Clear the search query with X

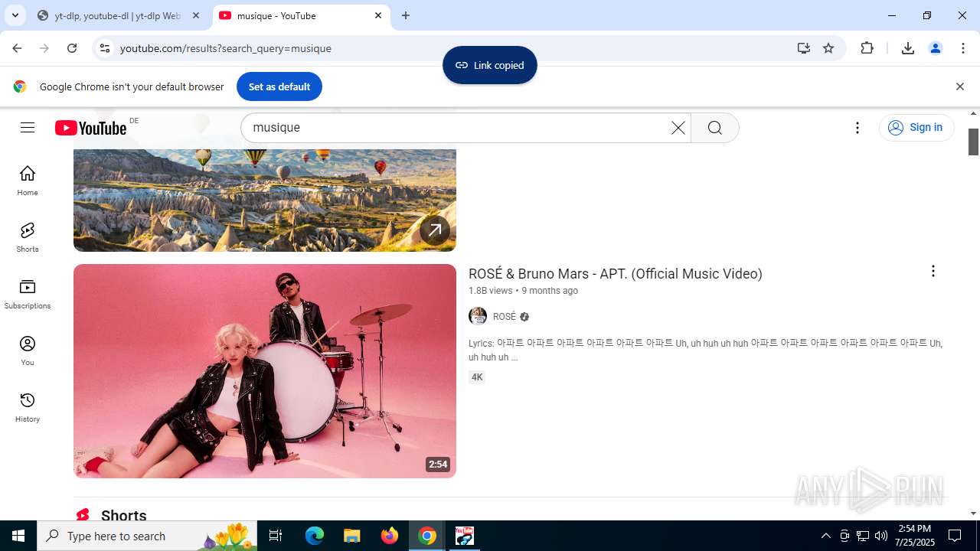pyautogui.click(x=678, y=128)
